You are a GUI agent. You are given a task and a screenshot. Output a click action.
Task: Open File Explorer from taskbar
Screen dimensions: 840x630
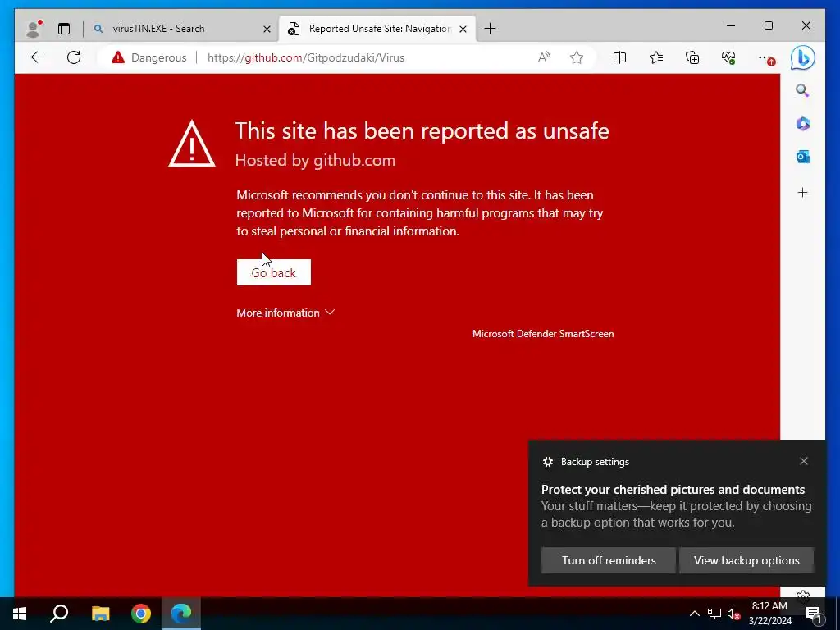(100, 614)
